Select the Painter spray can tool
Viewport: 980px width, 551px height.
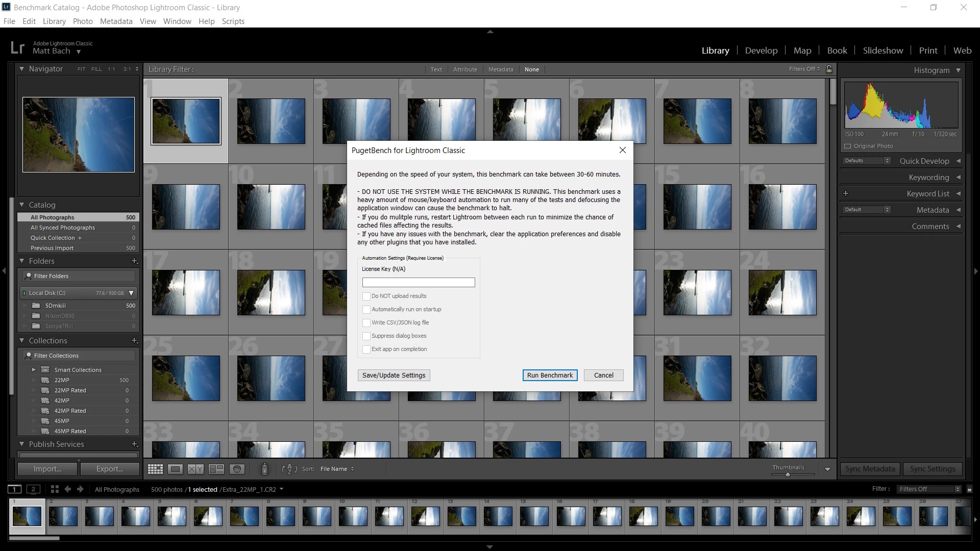[264, 469]
